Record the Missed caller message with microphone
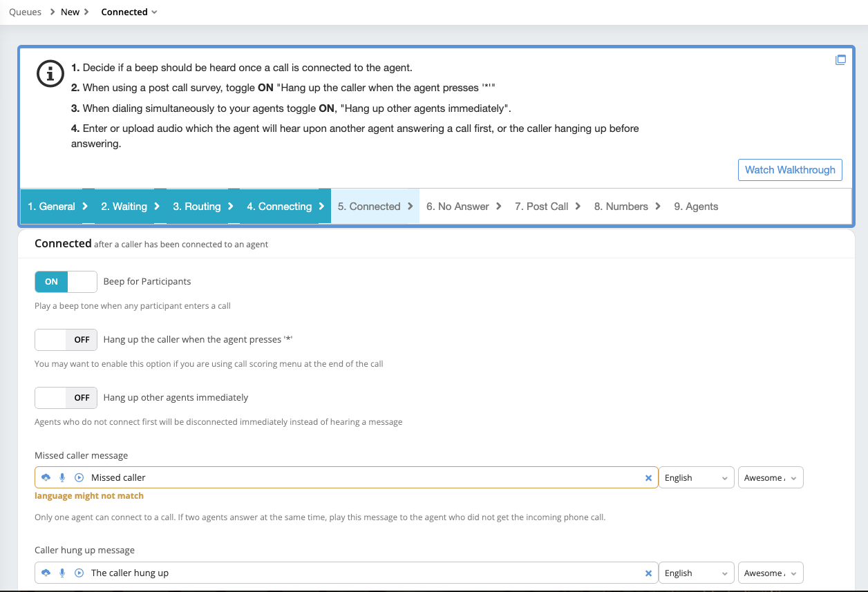868x592 pixels. pos(62,477)
